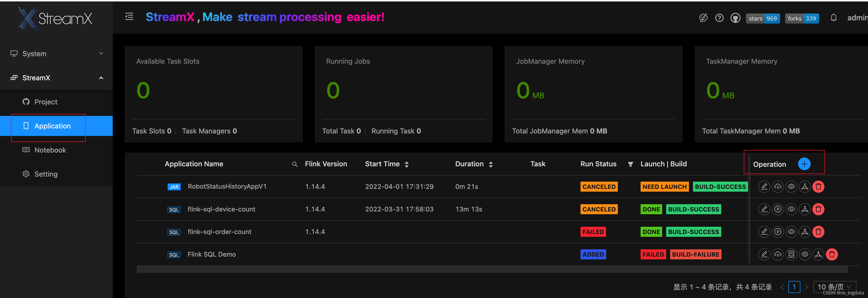This screenshot has height=298, width=868.
Task: Click page 1 pagination button
Action: (x=794, y=287)
